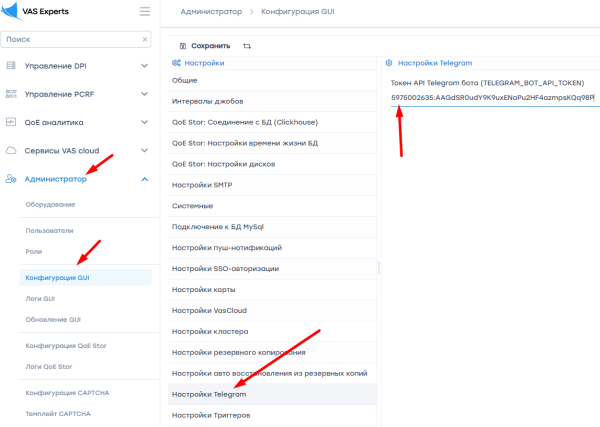Click the arrows icon next to Save
This screenshot has height=427, width=600.
point(247,46)
